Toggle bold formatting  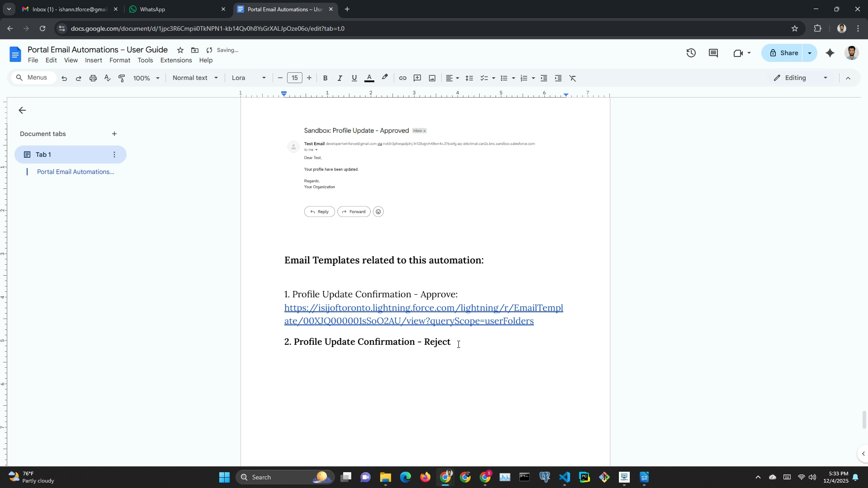pos(325,78)
